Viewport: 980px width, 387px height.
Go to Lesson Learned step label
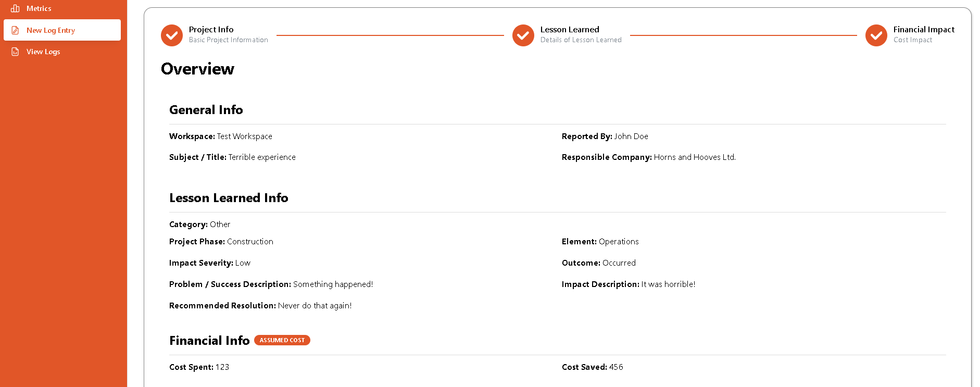click(569, 30)
